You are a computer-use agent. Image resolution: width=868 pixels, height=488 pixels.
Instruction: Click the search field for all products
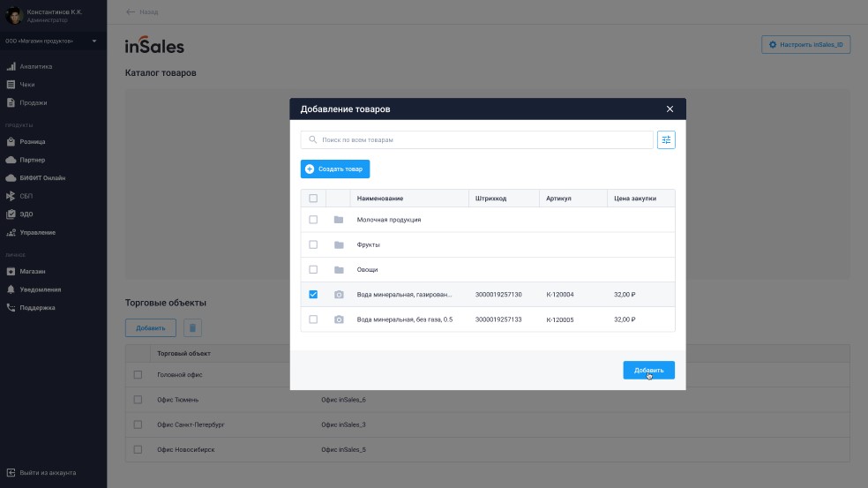point(476,139)
